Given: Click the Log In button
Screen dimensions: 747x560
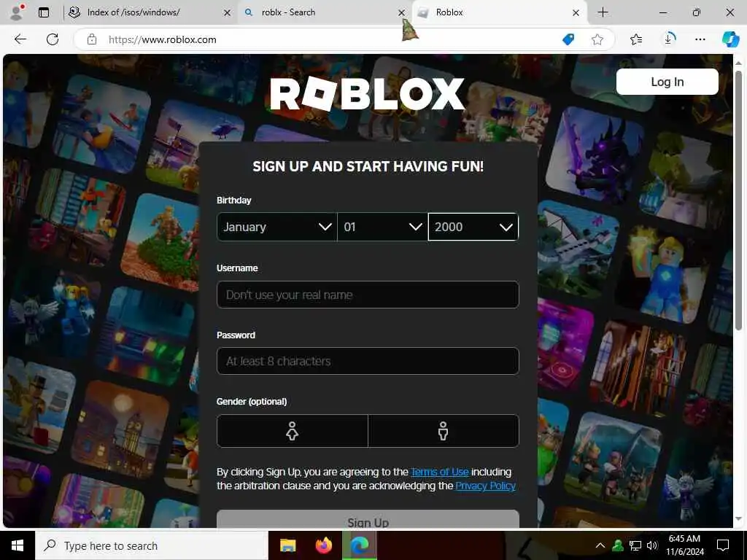Looking at the screenshot, I should [667, 82].
